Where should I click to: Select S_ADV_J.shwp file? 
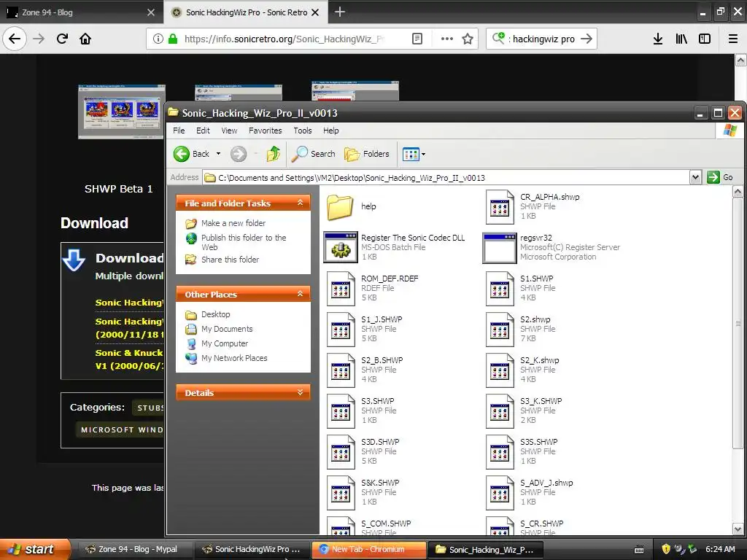[x=530, y=493]
